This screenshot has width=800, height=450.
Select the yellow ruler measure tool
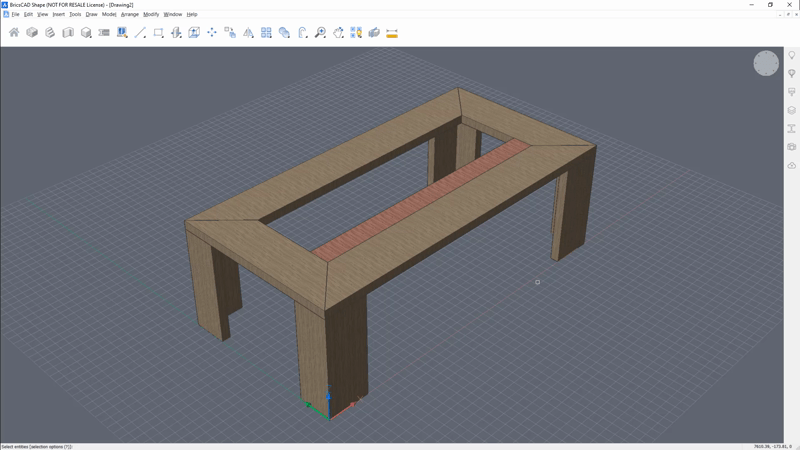click(392, 33)
